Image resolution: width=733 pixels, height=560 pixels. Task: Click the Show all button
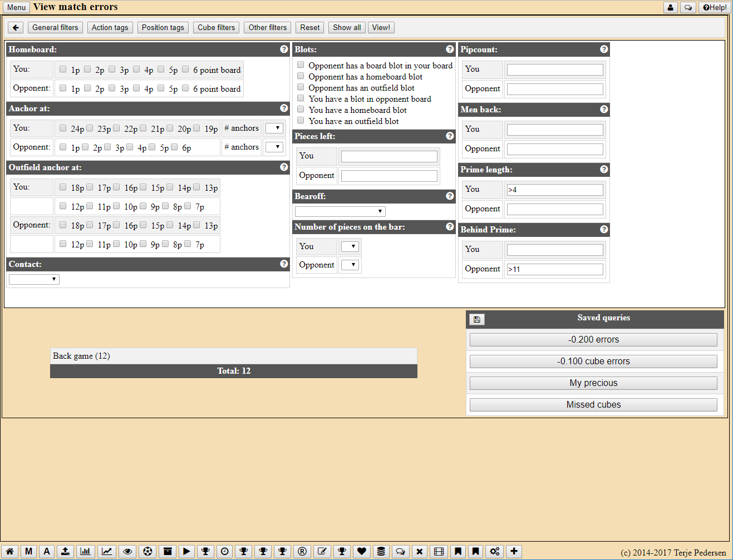tap(347, 28)
